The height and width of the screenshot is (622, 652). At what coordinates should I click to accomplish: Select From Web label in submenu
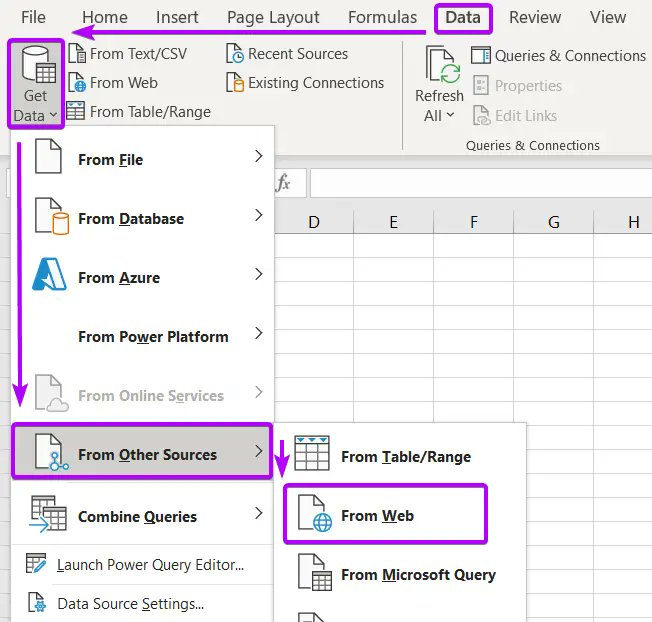click(x=378, y=516)
